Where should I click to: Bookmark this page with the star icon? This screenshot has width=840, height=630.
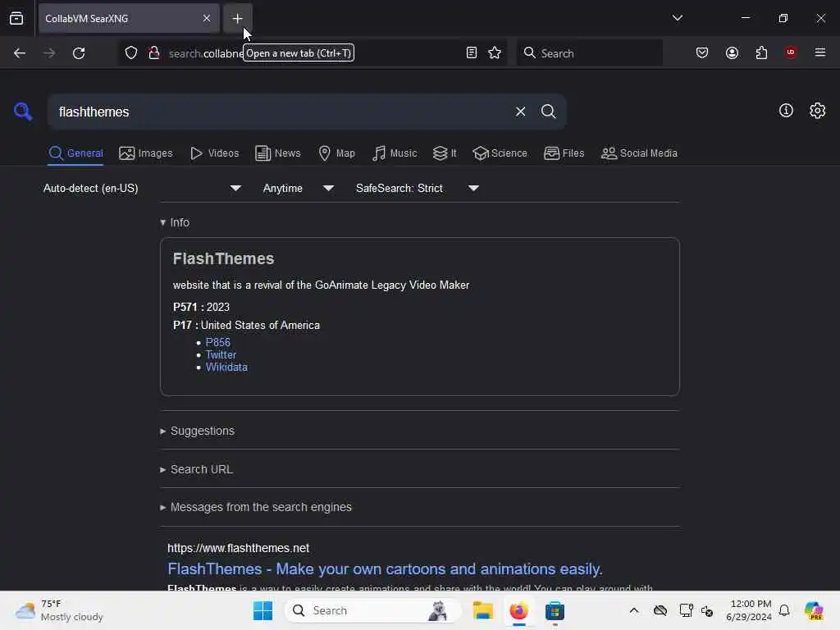click(495, 53)
